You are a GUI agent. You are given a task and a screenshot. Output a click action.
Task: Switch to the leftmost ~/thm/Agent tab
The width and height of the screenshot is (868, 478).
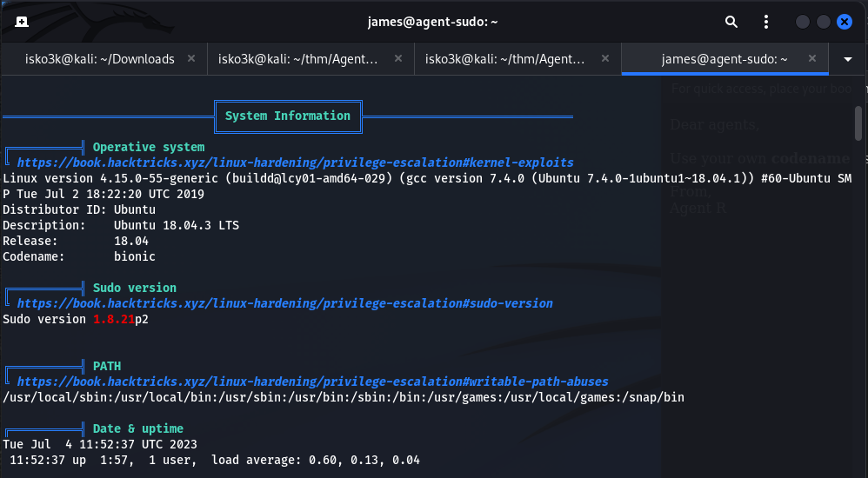(x=298, y=59)
